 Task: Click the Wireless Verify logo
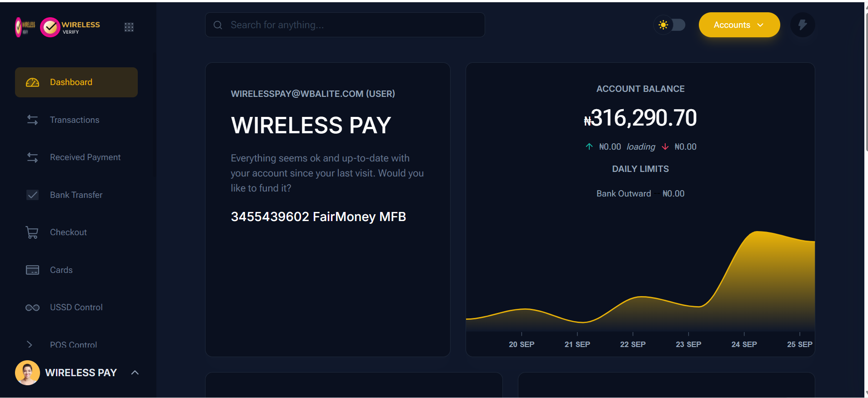coord(70,27)
